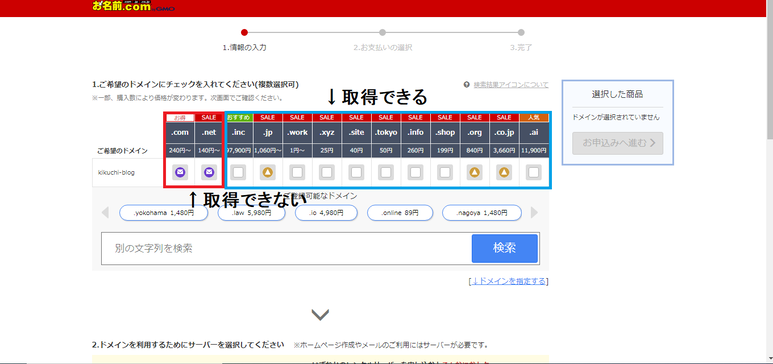Click the 260円 price cell
Viewport: 773px width, 364px height.
(416, 151)
